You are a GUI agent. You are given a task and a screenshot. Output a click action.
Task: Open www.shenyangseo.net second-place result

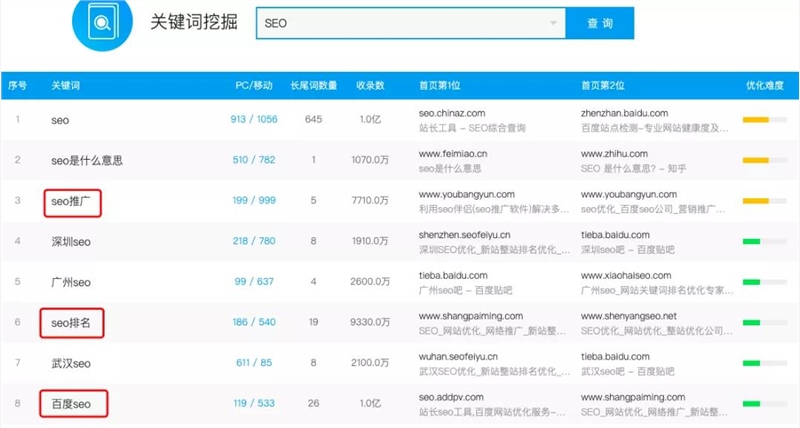point(629,316)
